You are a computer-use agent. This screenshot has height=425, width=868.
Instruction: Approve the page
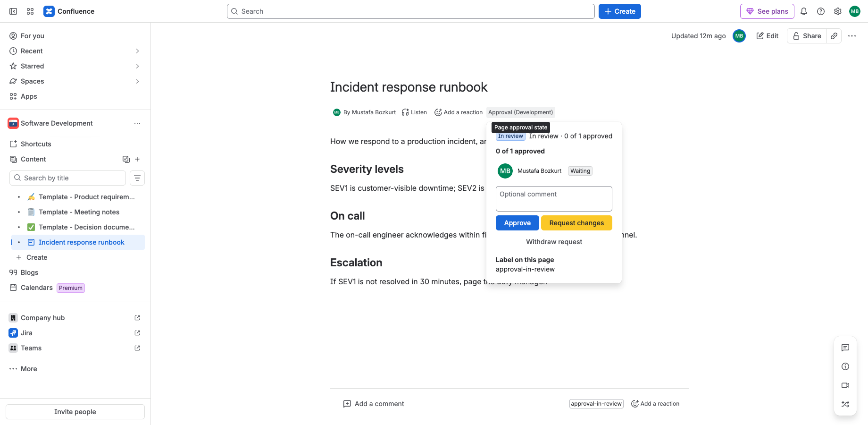(517, 223)
